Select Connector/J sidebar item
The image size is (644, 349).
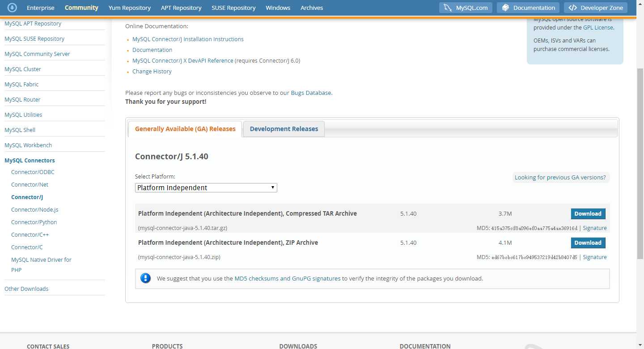pos(27,197)
